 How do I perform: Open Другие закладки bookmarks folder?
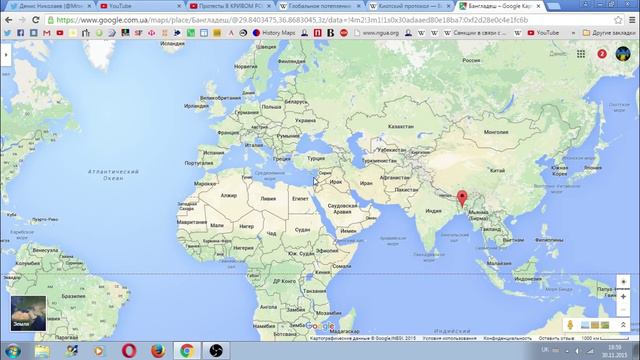pyautogui.click(x=609, y=33)
